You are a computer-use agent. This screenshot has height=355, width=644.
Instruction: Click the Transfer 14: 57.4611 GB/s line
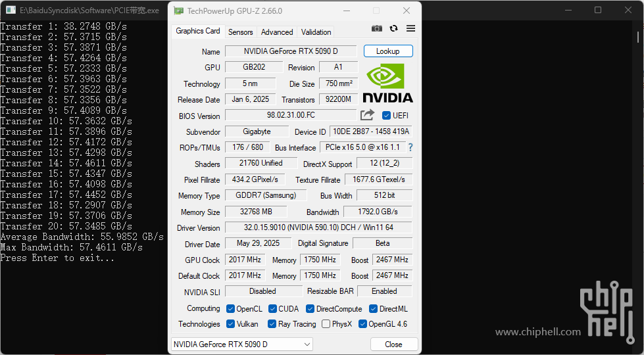[x=66, y=163]
